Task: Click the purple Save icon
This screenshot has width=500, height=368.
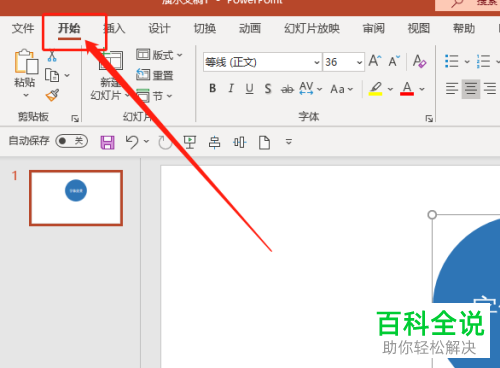Action: 107,142
